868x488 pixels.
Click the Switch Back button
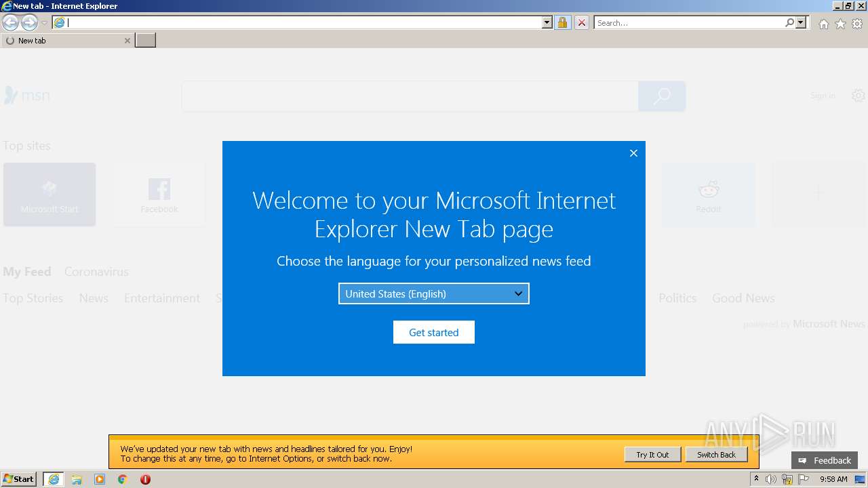[x=716, y=455]
